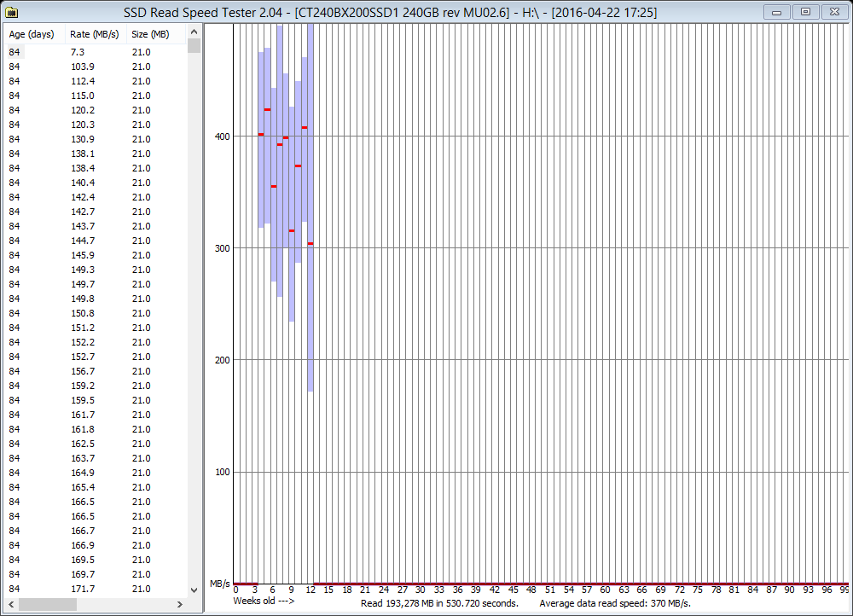Select the row with rate 169.5
The image size is (853, 616).
(96, 560)
